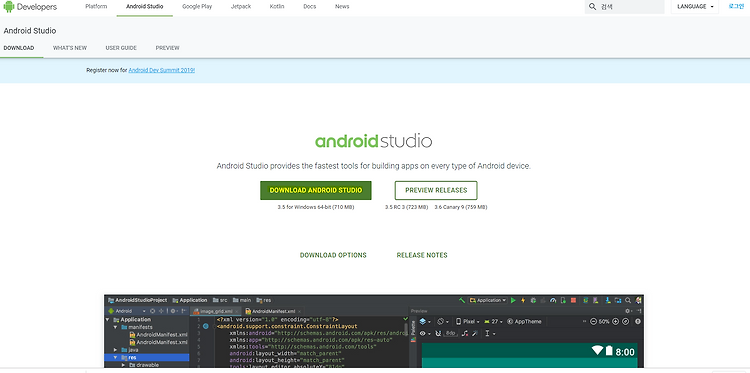This screenshot has width=750, height=373.
Task: Click the Android Studio page title
Action: [x=30, y=31]
